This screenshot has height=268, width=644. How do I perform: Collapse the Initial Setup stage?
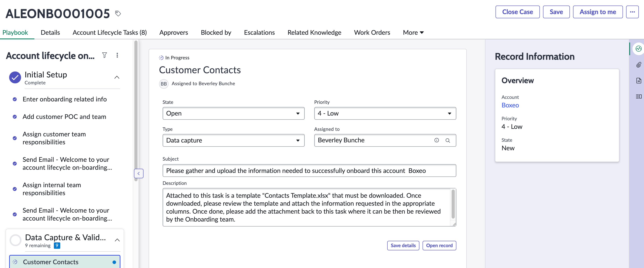click(x=117, y=77)
